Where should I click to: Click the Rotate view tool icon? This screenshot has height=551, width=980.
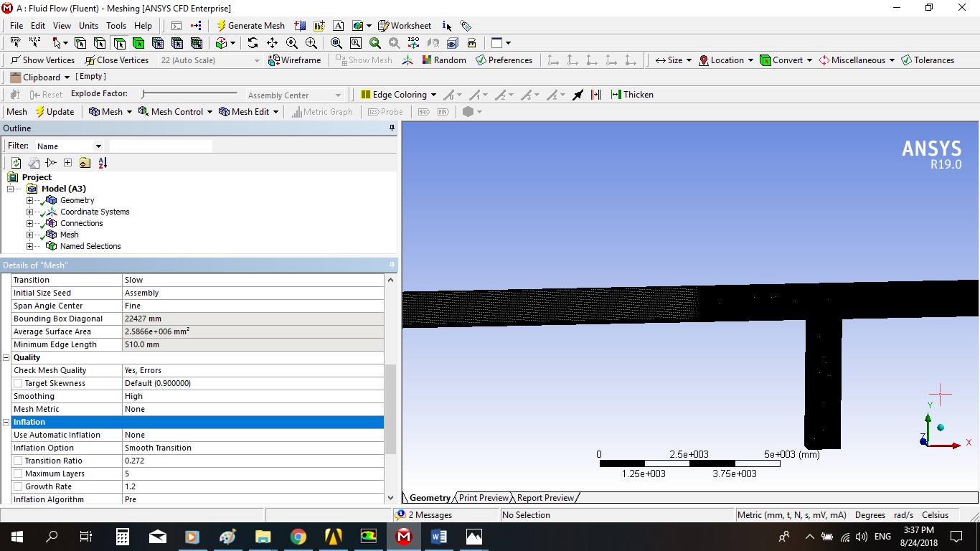[x=253, y=43]
